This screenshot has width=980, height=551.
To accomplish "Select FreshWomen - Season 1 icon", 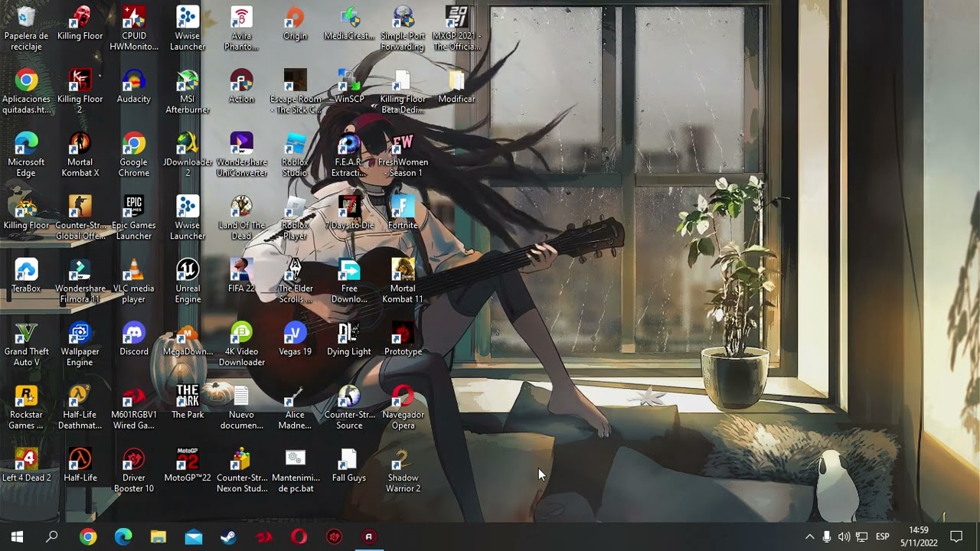I will pyautogui.click(x=403, y=155).
